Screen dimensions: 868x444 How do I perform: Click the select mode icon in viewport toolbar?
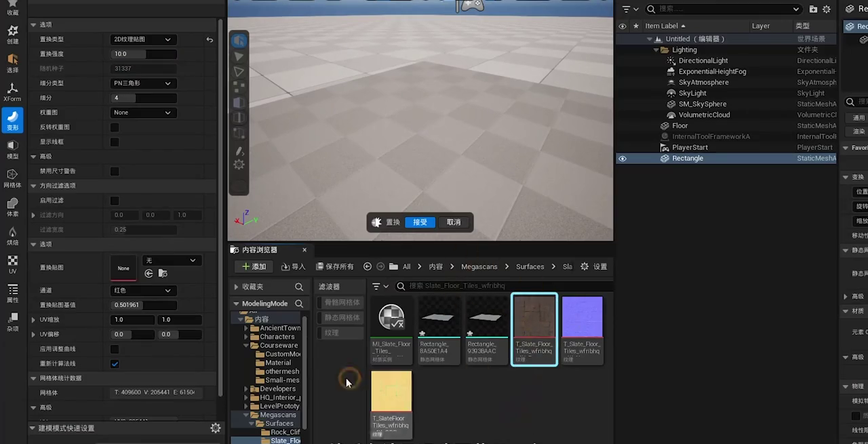point(239,41)
